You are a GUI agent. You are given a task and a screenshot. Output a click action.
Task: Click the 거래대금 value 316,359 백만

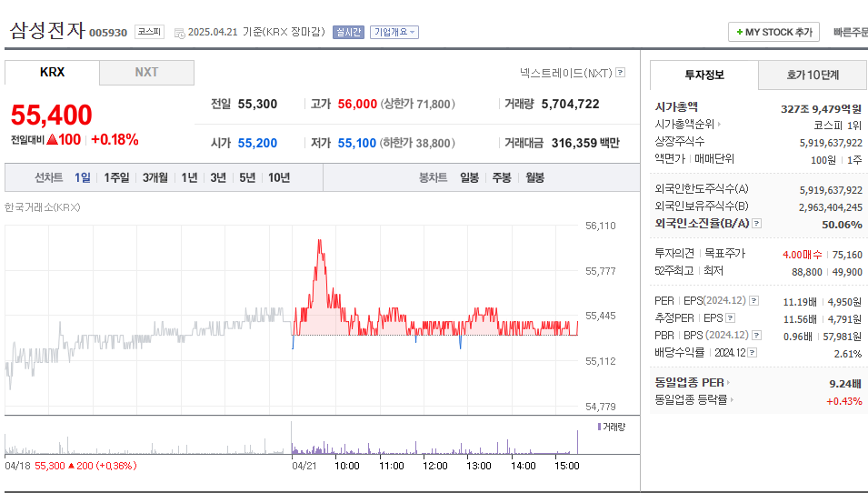click(x=585, y=143)
